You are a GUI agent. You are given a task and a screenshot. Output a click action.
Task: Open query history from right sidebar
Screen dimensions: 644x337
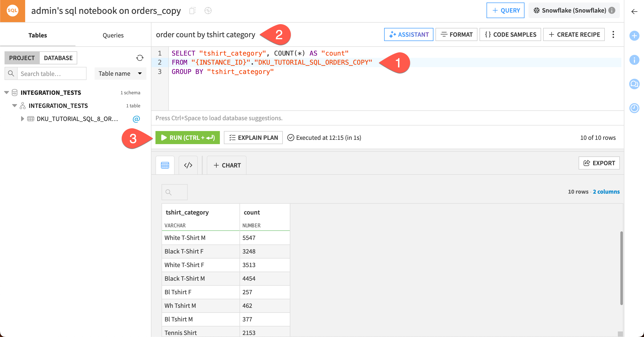[x=634, y=108]
